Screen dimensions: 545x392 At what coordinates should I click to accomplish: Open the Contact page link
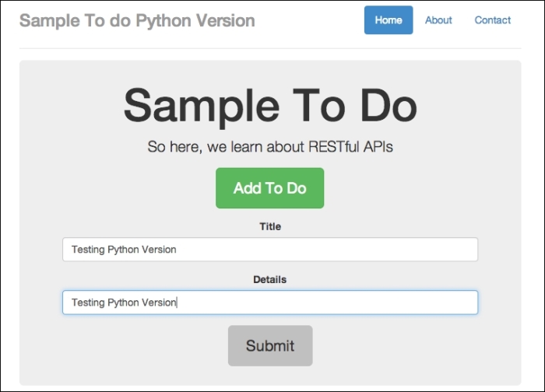[x=493, y=20]
